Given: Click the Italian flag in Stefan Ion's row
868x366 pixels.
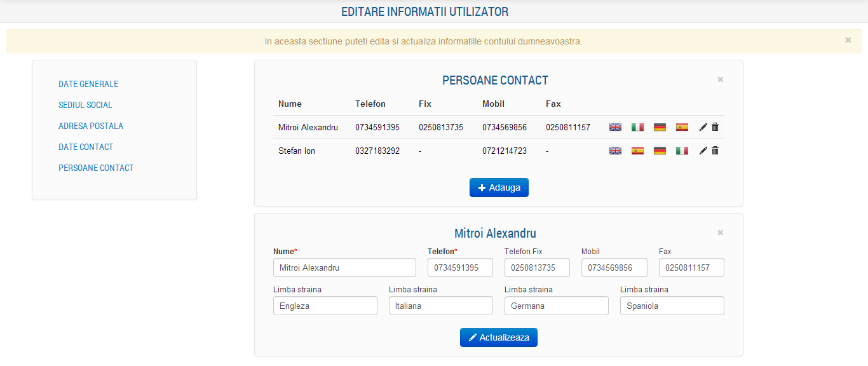Looking at the screenshot, I should click(x=682, y=151).
